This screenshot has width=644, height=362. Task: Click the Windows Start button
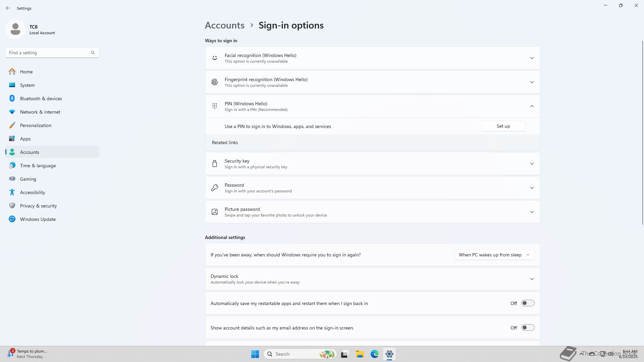click(x=255, y=354)
